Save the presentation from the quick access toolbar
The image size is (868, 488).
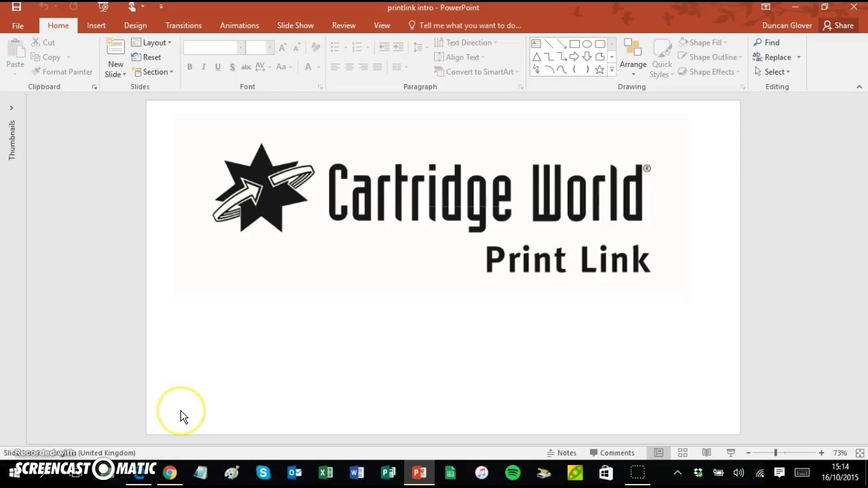(16, 7)
